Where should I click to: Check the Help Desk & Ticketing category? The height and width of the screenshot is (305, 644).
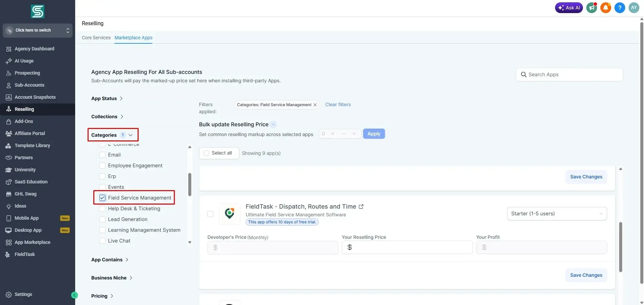[102, 209]
